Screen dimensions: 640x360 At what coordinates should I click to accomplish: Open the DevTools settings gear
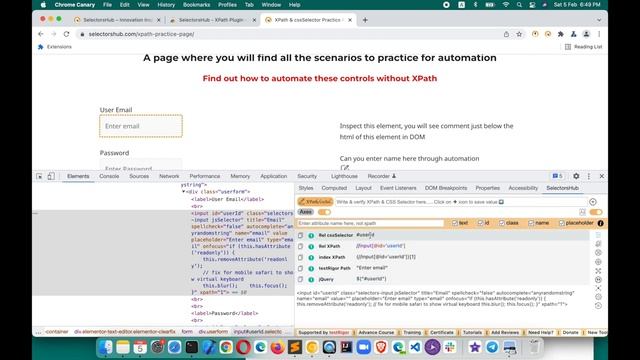point(576,176)
